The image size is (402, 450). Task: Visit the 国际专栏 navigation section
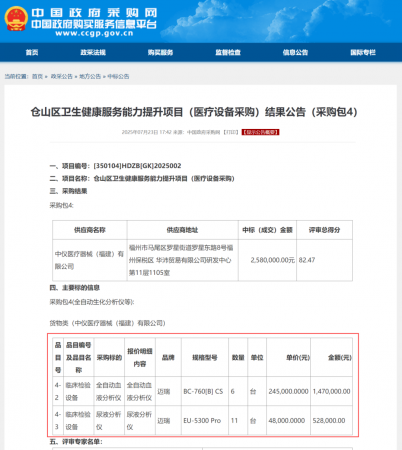pyautogui.click(x=363, y=52)
